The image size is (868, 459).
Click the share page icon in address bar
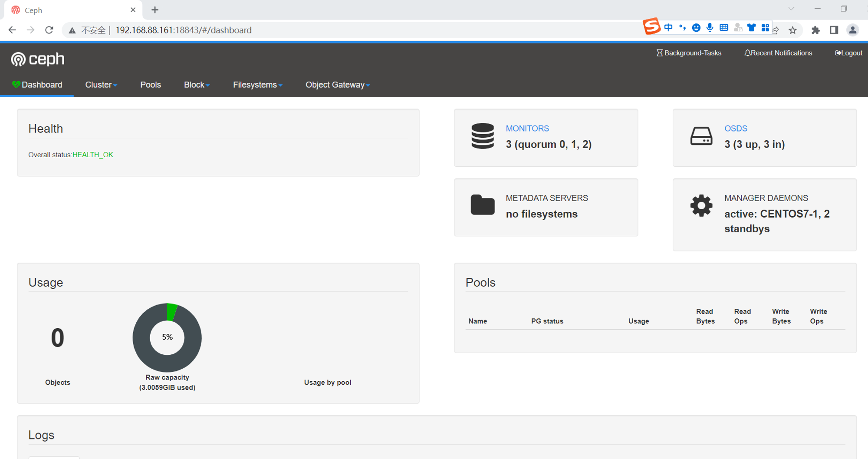(x=776, y=30)
